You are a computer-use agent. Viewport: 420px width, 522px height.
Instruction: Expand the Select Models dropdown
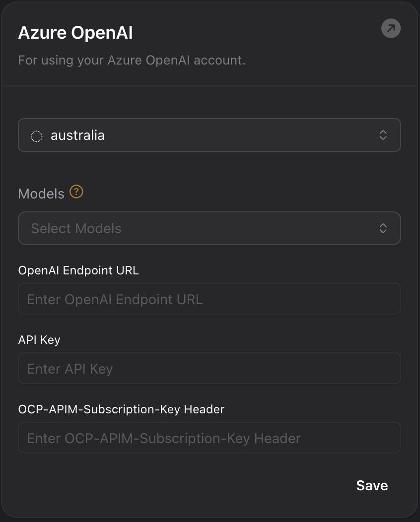(x=209, y=228)
